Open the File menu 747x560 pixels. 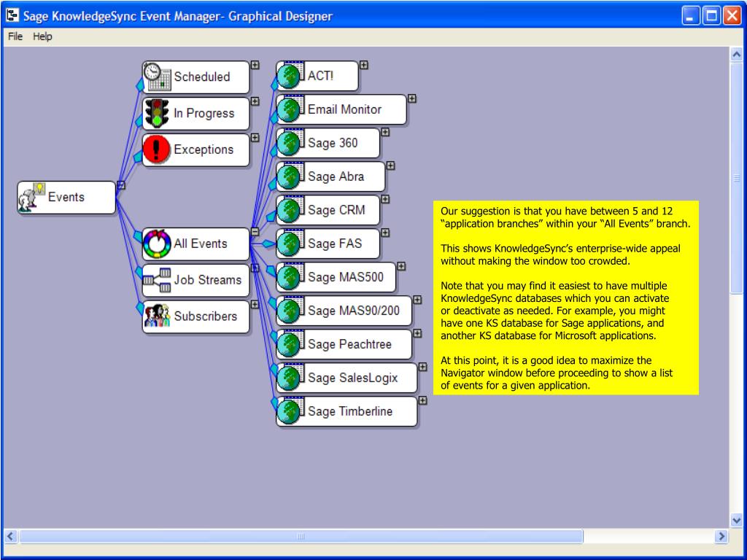pos(15,36)
